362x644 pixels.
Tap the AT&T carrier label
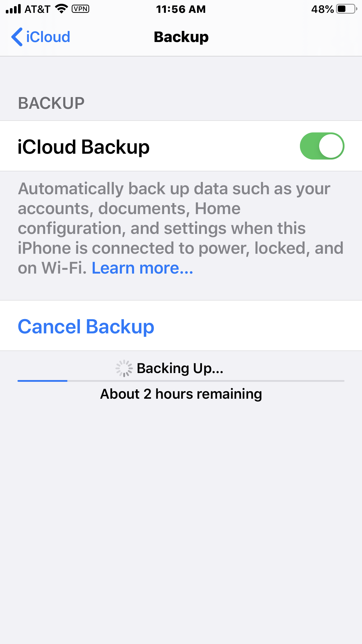pyautogui.click(x=38, y=9)
